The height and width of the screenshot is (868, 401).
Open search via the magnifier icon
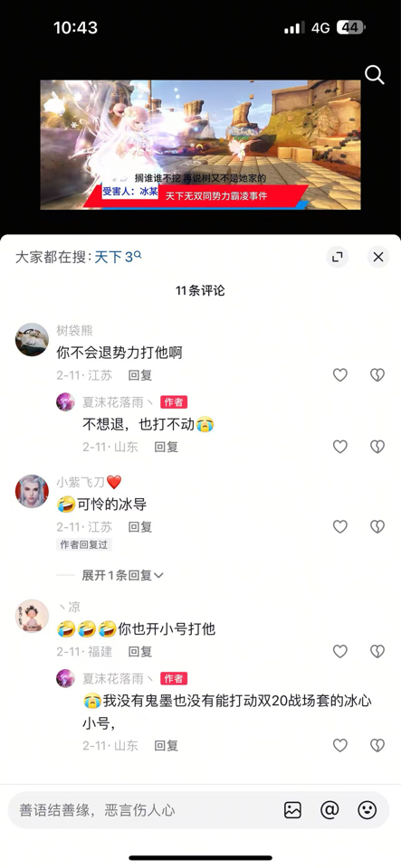point(375,74)
